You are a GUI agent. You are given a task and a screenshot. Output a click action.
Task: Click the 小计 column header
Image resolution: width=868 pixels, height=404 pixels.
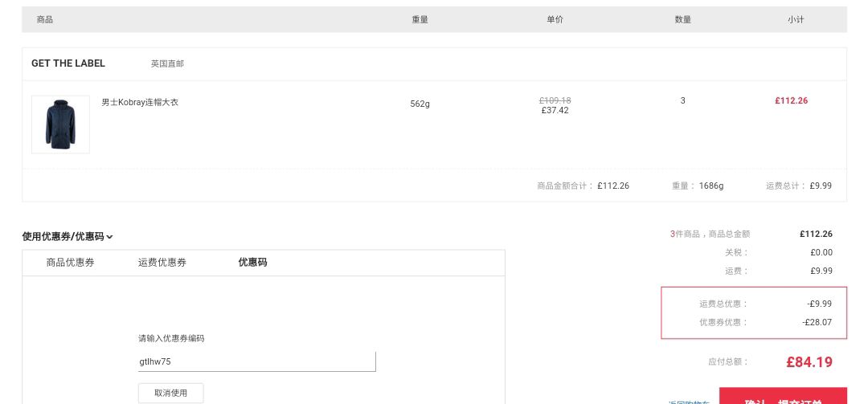point(796,19)
